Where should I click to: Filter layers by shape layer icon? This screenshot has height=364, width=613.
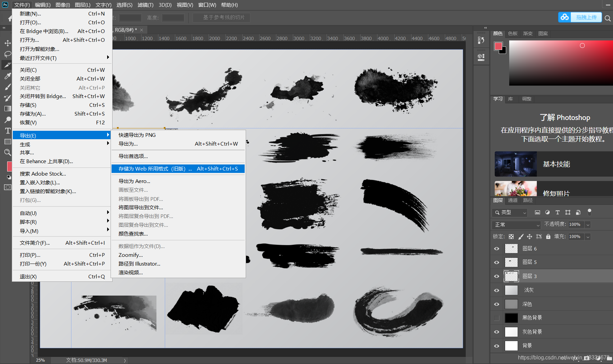(x=568, y=212)
